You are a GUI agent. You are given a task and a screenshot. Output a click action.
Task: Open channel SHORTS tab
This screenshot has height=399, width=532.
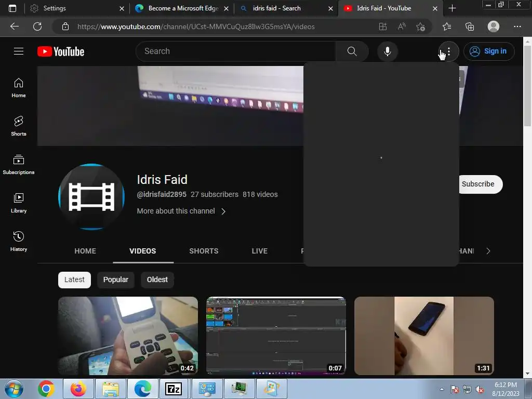(204, 251)
